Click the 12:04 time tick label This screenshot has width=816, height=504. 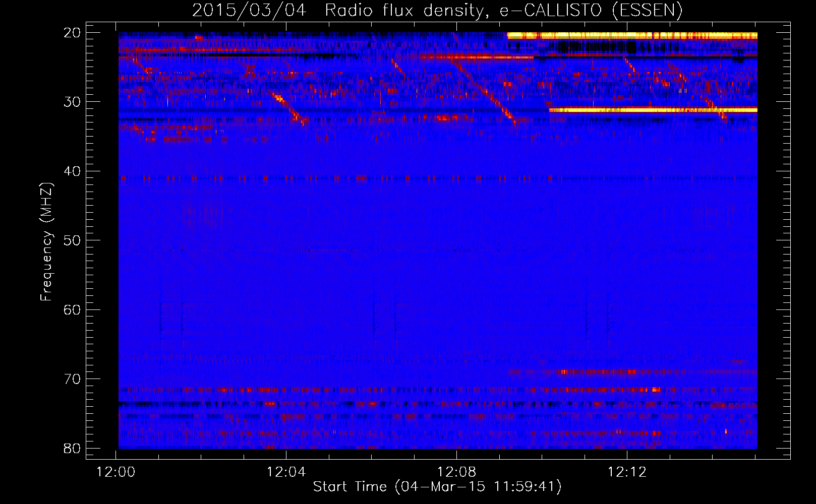pyautogui.click(x=286, y=472)
